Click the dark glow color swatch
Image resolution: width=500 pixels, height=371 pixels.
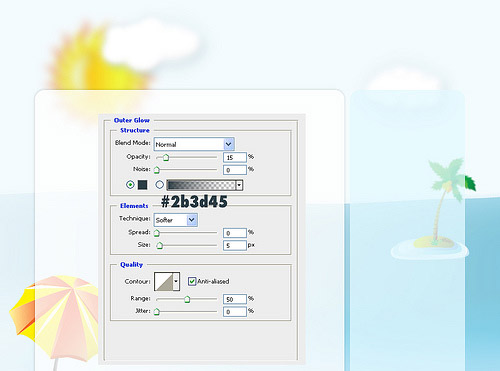click(x=142, y=185)
